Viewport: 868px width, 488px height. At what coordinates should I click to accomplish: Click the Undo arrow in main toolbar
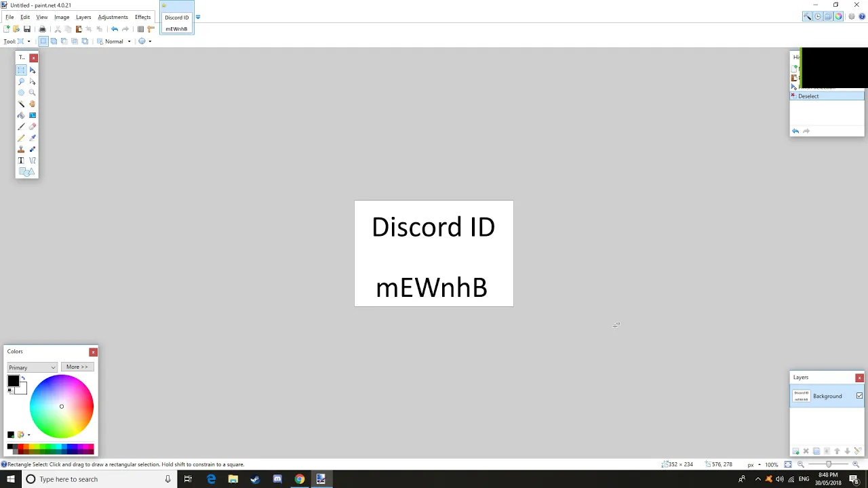pyautogui.click(x=115, y=29)
